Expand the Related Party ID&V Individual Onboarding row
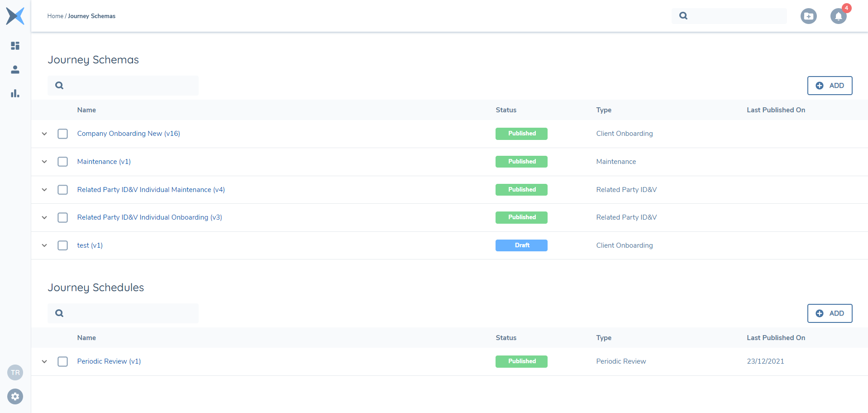868x413 pixels. [44, 217]
